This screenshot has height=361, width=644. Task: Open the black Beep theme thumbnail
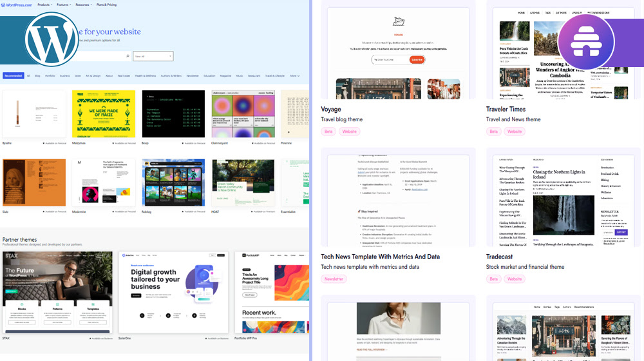click(173, 114)
